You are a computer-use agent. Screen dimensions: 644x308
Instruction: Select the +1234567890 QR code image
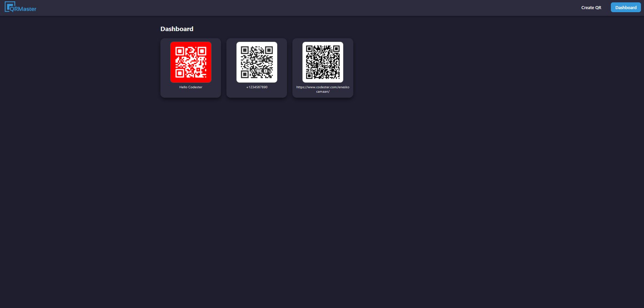pos(257,62)
